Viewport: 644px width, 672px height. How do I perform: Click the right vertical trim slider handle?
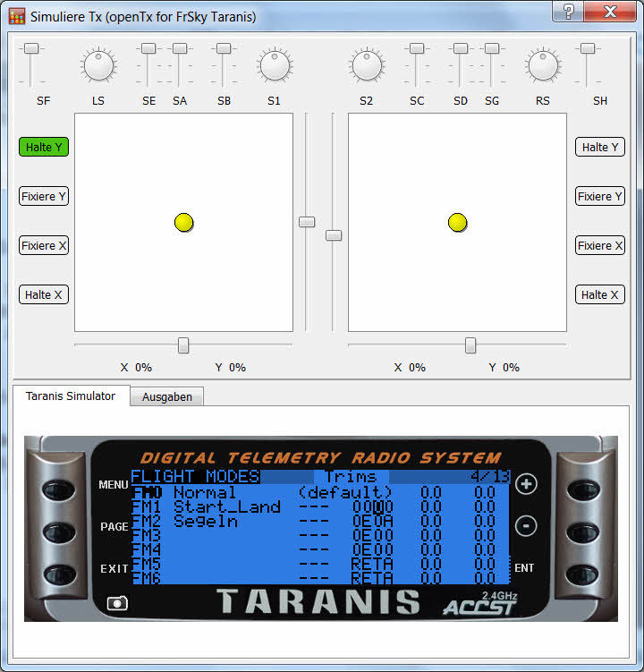click(334, 235)
